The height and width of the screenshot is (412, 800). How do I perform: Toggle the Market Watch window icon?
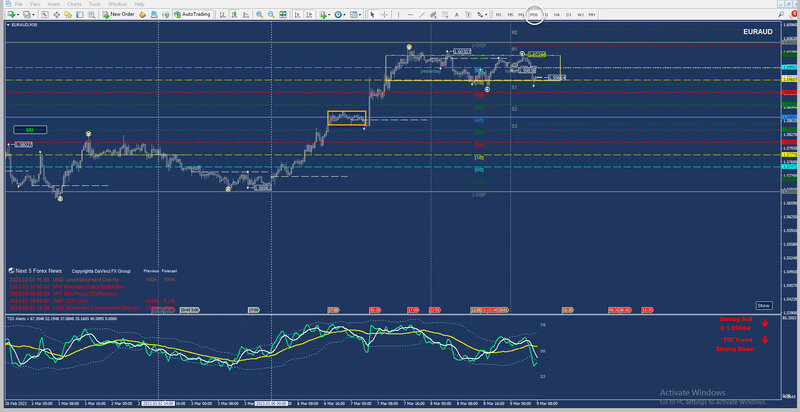coord(45,14)
